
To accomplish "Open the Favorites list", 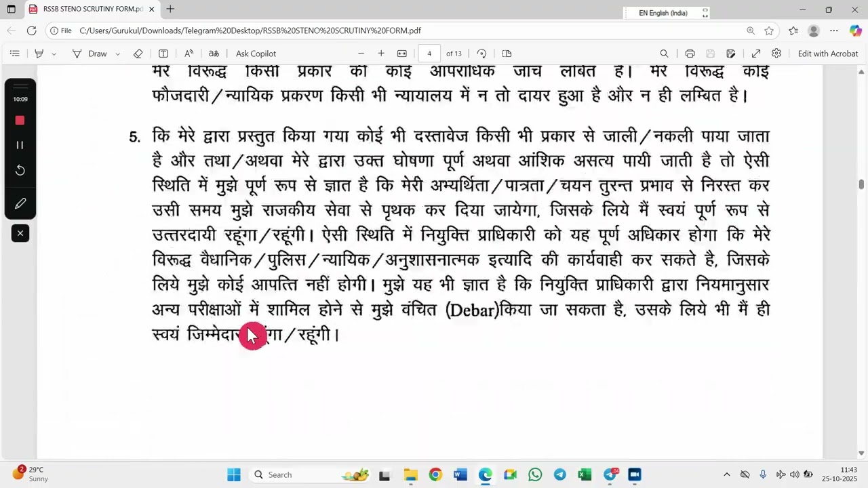I will 794,30.
